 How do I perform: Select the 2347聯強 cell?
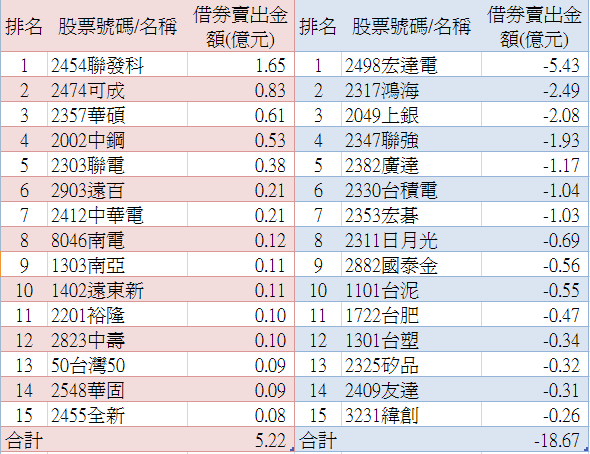point(411,140)
